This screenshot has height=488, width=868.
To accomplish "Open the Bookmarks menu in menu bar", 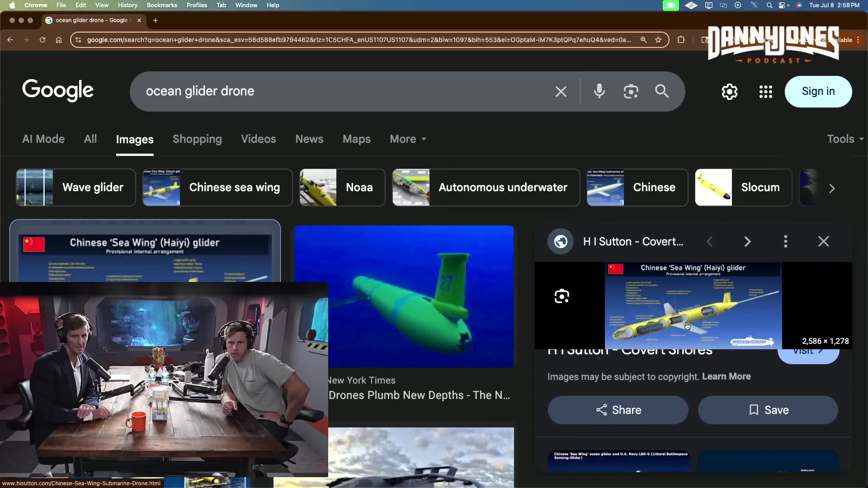I will (161, 5).
